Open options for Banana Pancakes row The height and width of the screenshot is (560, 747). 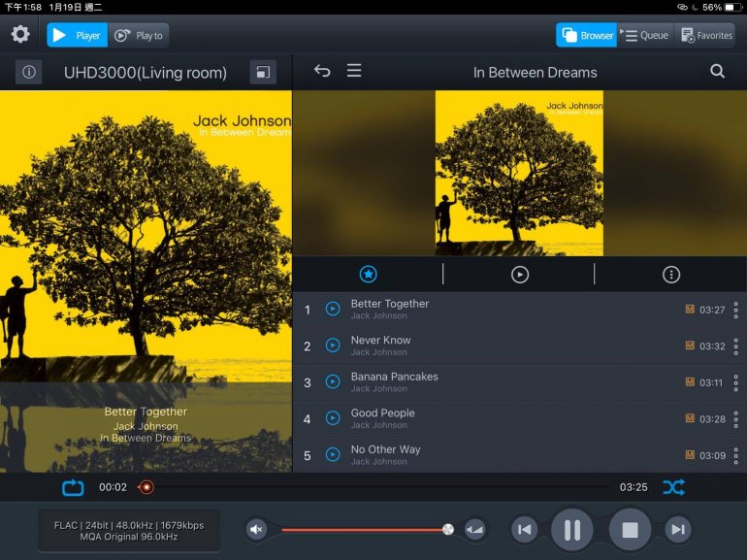pyautogui.click(x=736, y=382)
